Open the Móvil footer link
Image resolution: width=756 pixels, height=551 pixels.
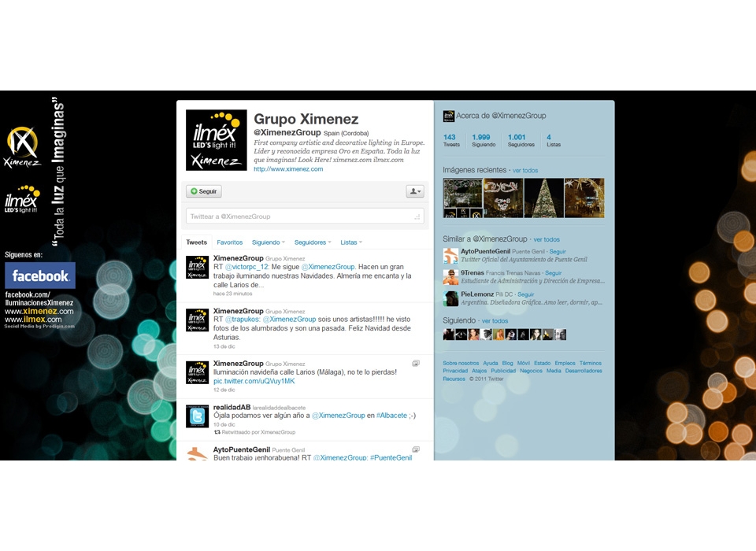click(523, 363)
